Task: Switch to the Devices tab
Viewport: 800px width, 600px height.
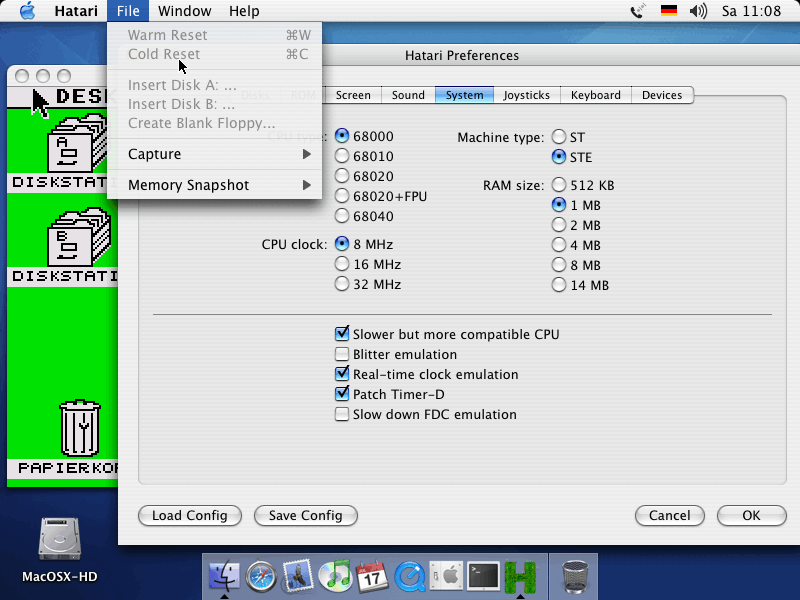Action: [x=662, y=95]
